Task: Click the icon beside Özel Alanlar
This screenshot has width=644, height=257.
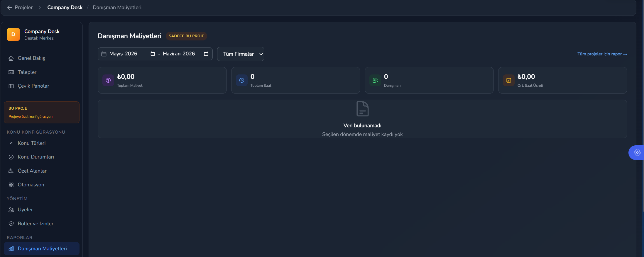Action: point(11,171)
